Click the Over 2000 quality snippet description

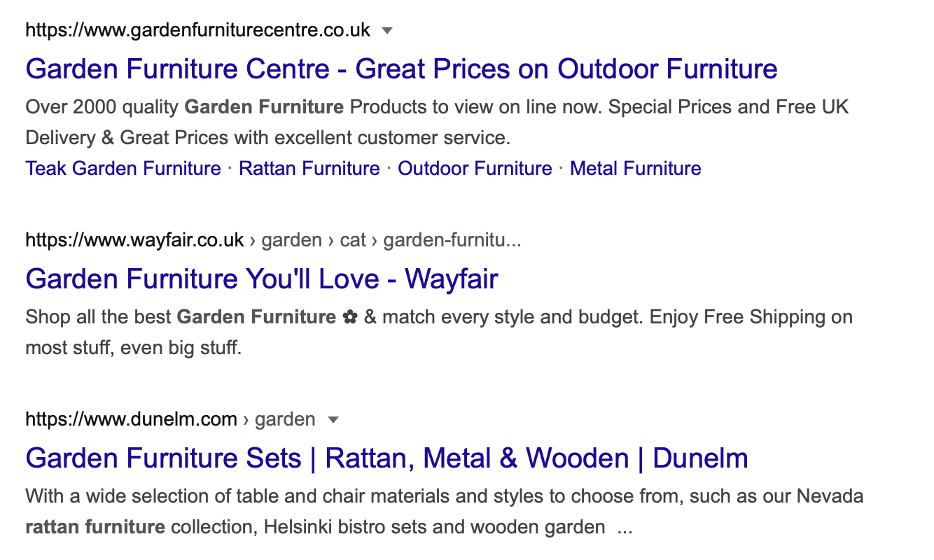(x=437, y=122)
